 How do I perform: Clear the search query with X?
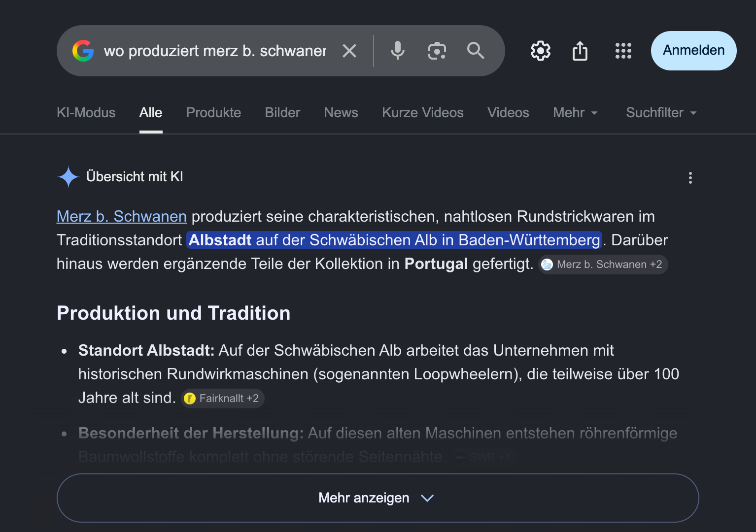[x=349, y=51]
